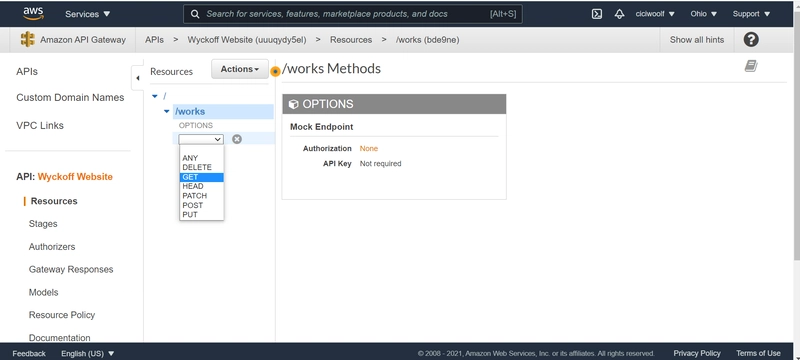800x360 pixels.
Task: Open the HTTP method select box
Action: coord(201,139)
